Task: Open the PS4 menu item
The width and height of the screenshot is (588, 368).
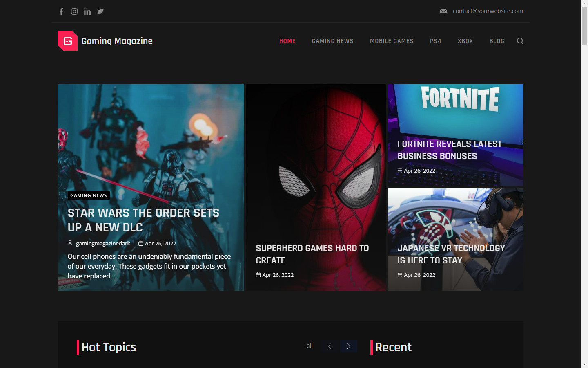Action: tap(436, 41)
